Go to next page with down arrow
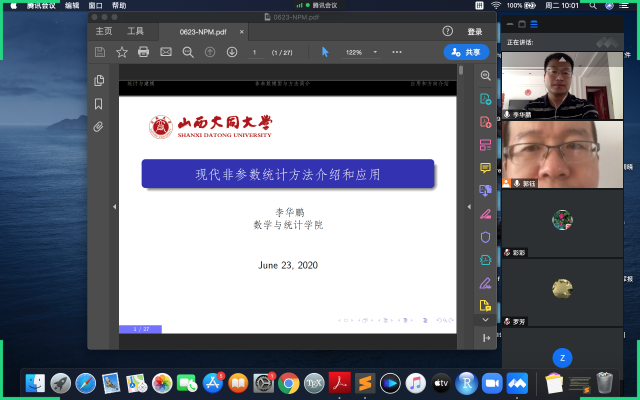The image size is (640, 400). pos(232,52)
